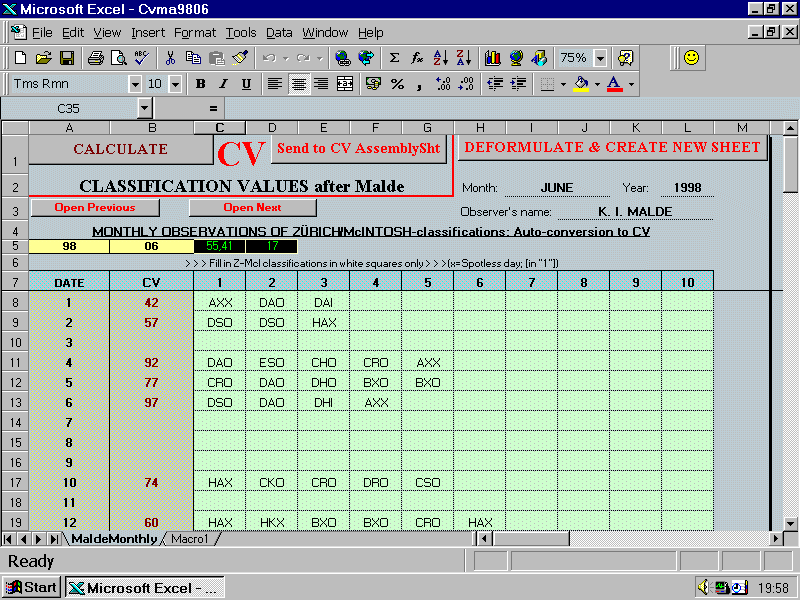Open the Fill Color yellow swatch
The height and width of the screenshot is (600, 800).
click(x=581, y=84)
